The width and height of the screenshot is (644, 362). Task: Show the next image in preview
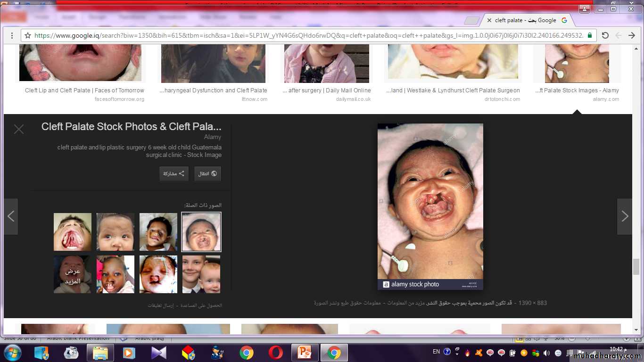pos(624,216)
